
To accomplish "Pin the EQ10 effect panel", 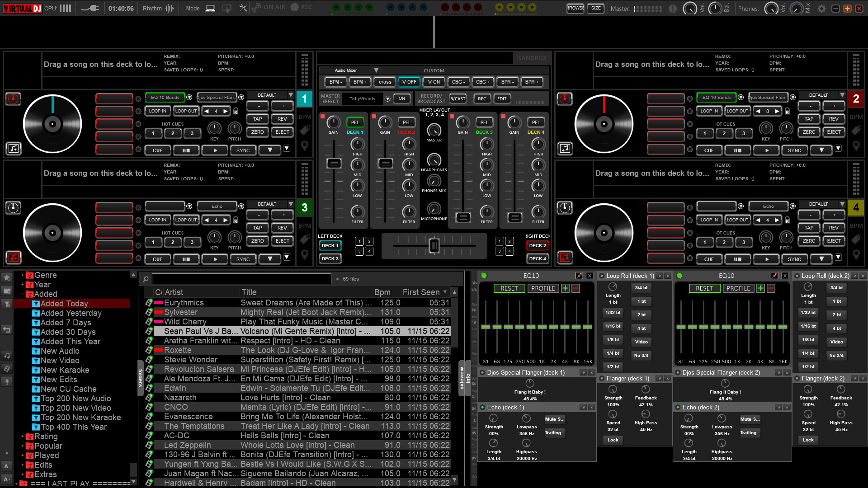I will coord(579,276).
